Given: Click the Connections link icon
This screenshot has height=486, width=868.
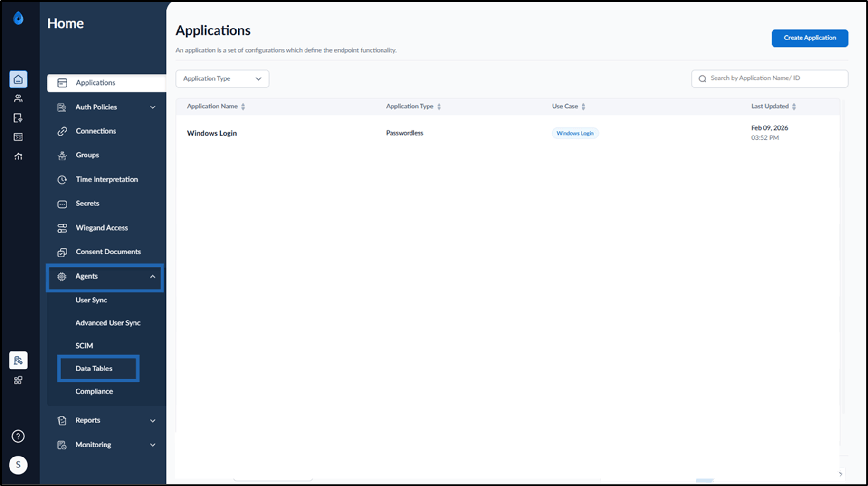Looking at the screenshot, I should [x=62, y=131].
